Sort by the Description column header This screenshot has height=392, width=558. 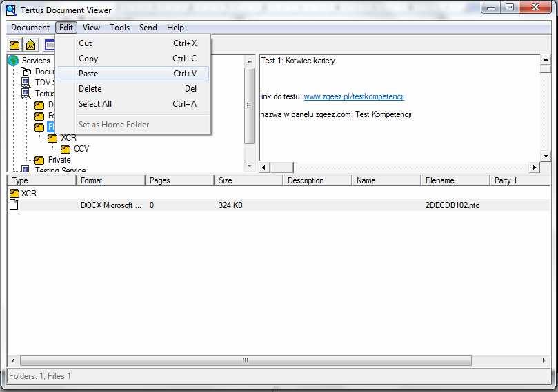click(x=317, y=180)
